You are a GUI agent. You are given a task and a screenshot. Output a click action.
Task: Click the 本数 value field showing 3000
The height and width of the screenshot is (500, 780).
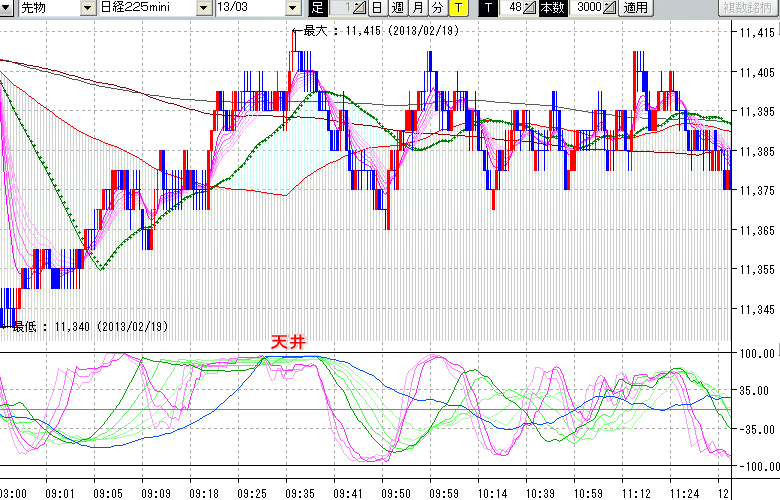[x=588, y=8]
